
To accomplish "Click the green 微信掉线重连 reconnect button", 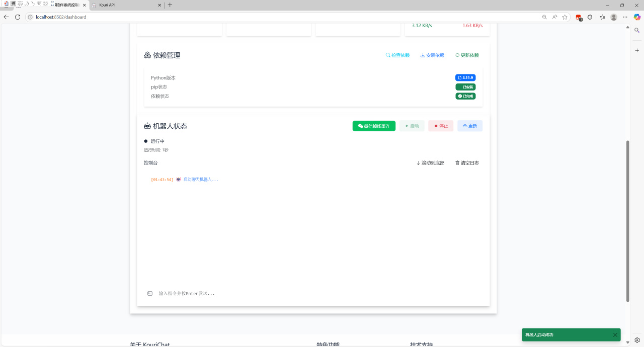I will pyautogui.click(x=374, y=126).
